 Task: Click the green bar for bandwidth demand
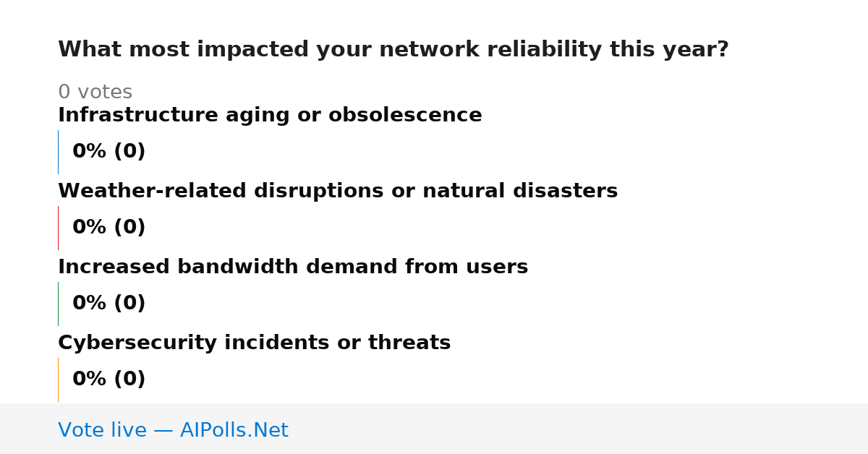[58, 304]
